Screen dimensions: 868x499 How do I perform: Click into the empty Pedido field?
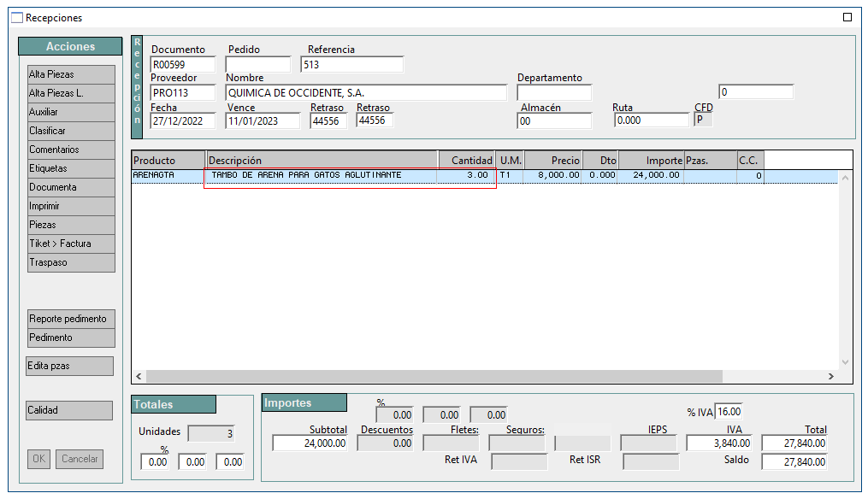pyautogui.click(x=258, y=65)
